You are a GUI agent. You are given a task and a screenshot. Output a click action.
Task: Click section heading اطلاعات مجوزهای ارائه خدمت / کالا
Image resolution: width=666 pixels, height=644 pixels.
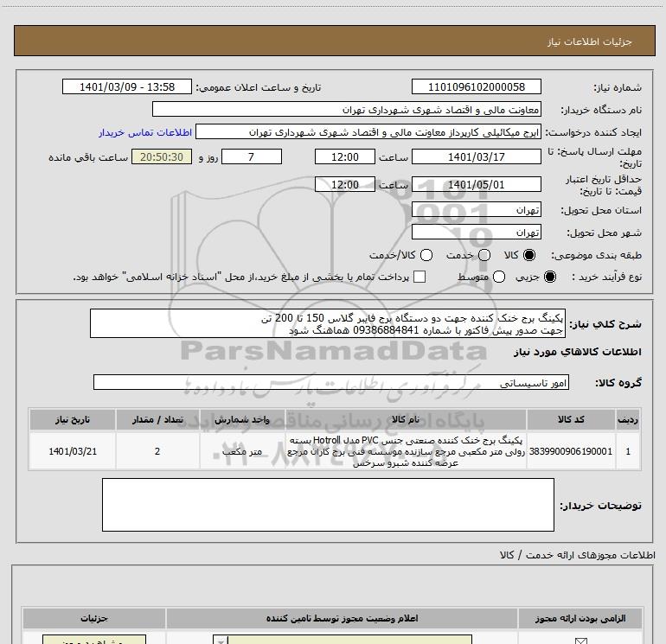click(577, 555)
